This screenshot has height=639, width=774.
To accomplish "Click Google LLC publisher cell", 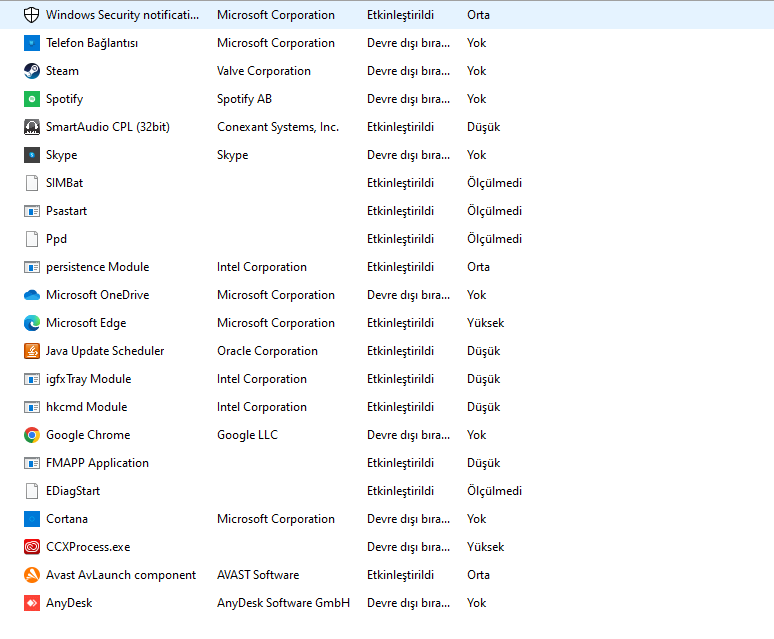I will (x=247, y=435).
